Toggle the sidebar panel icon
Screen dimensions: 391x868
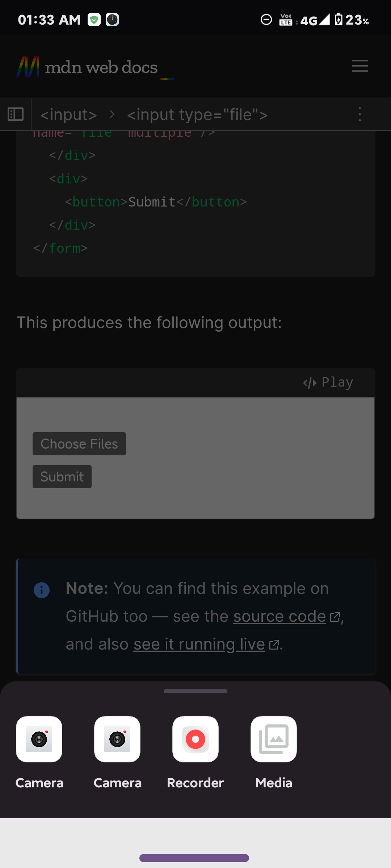pyautogui.click(x=16, y=114)
